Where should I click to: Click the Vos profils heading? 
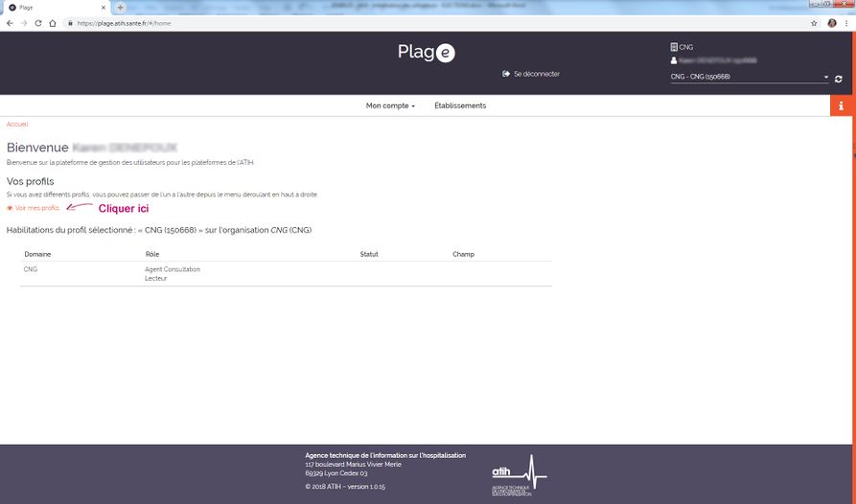pyautogui.click(x=30, y=181)
